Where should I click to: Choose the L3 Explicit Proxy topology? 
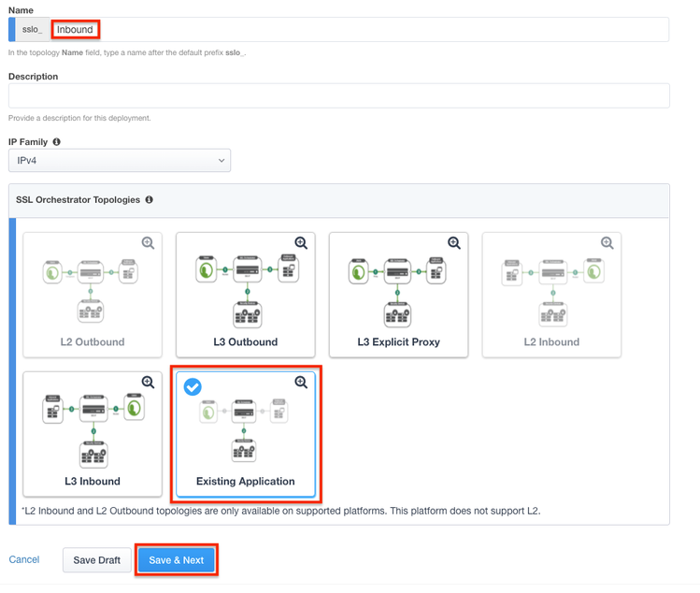(399, 295)
